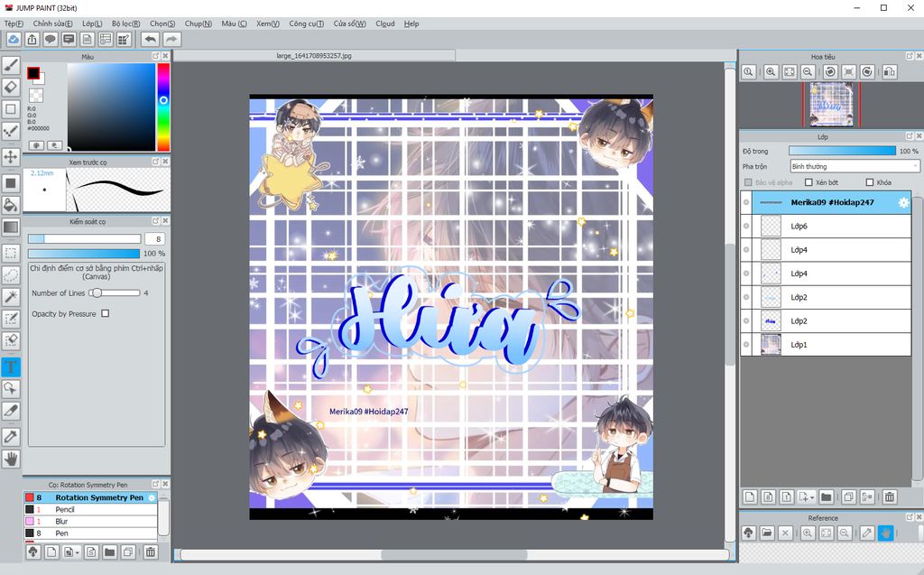Select the Brush tool in left toolbar

tap(11, 65)
